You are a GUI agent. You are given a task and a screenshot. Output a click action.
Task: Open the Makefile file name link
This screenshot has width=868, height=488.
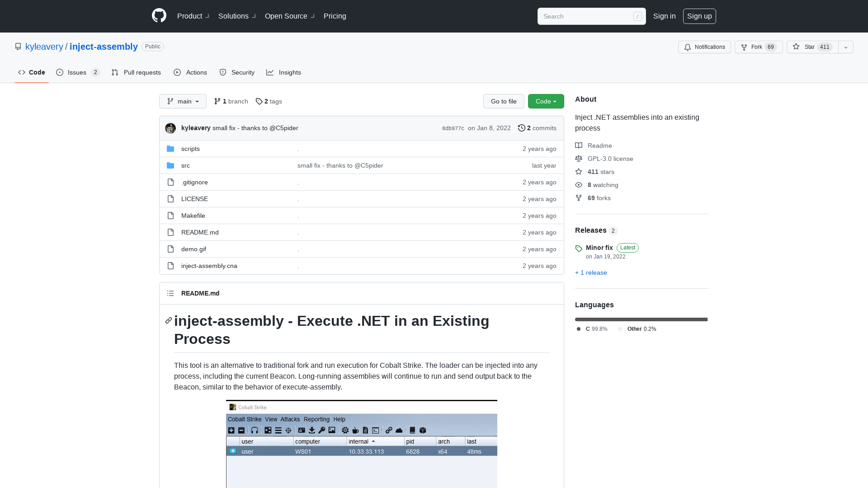click(193, 216)
